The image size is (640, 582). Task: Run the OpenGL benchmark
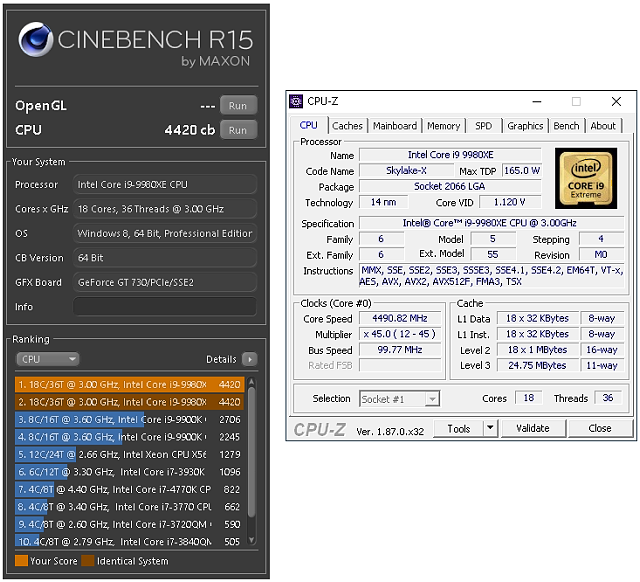click(238, 105)
